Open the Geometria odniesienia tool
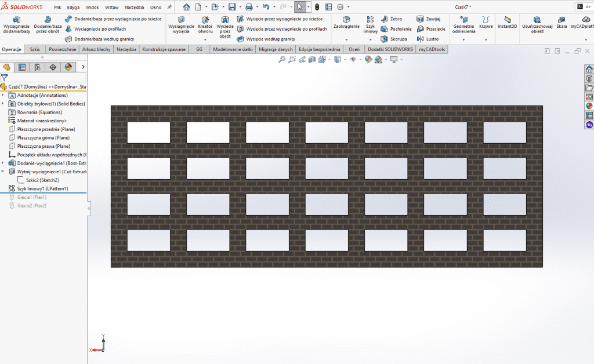The image size is (594, 364). pyautogui.click(x=463, y=26)
